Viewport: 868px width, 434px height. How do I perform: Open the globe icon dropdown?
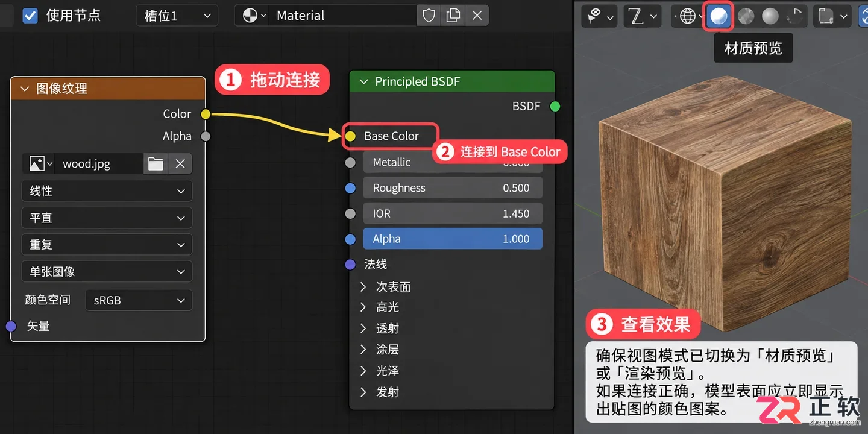(687, 16)
